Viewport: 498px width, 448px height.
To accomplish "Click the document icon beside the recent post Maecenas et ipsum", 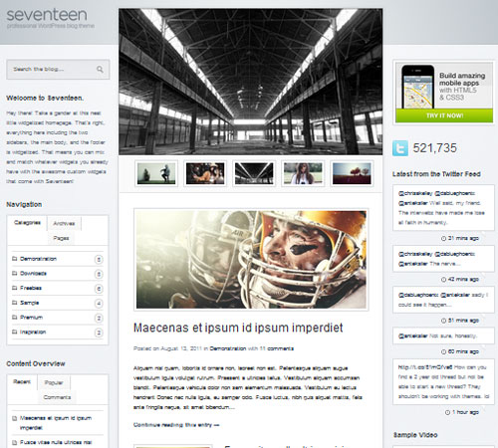I will click(x=15, y=418).
